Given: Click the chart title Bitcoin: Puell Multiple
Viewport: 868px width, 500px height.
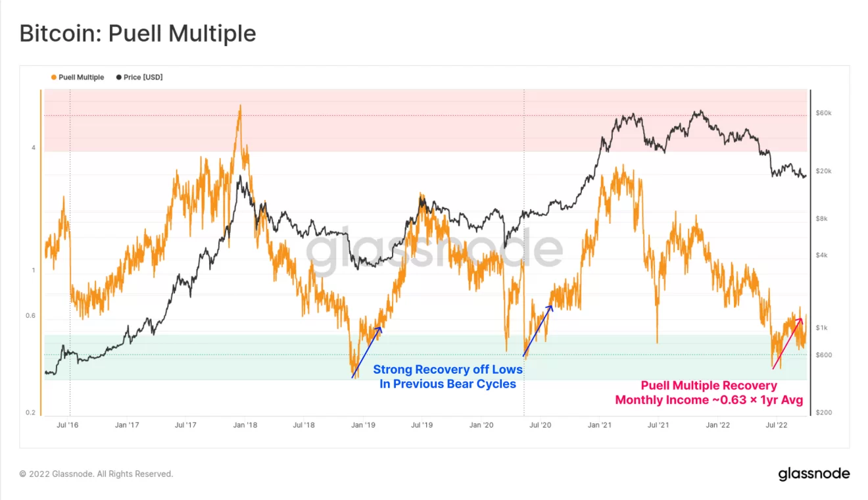Looking at the screenshot, I should (137, 34).
